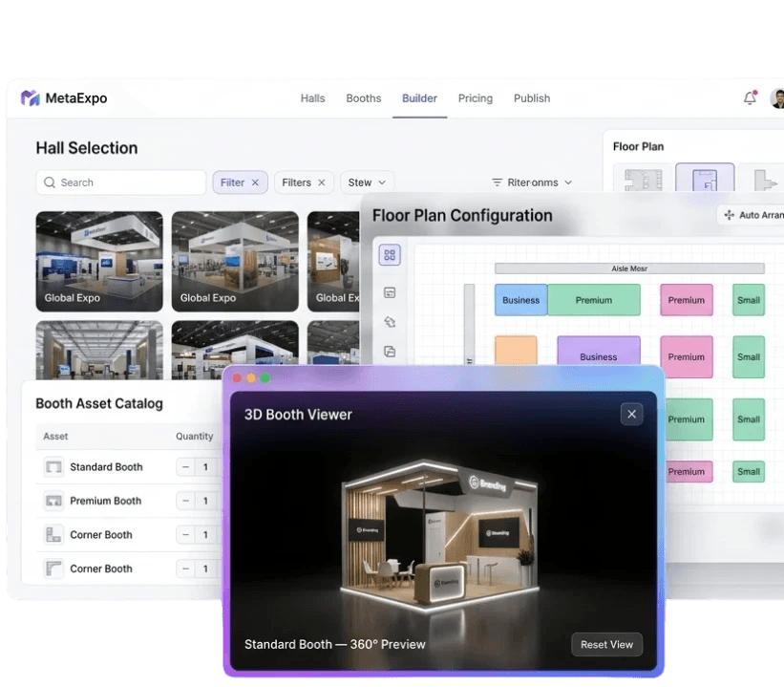Open the notifications bell
Viewport: 784px width, 687px height.
750,98
